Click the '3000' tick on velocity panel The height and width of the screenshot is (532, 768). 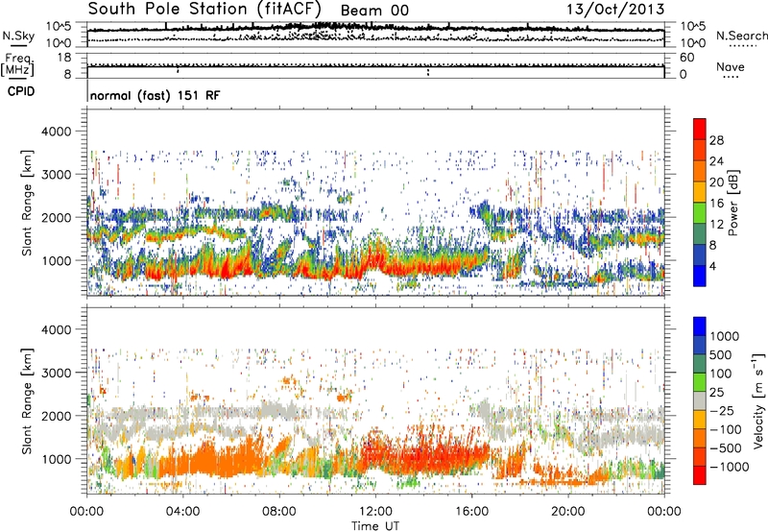[57, 373]
